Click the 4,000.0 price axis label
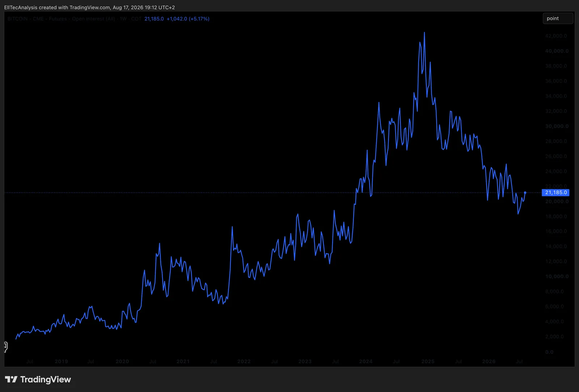579x392 pixels. (554, 321)
